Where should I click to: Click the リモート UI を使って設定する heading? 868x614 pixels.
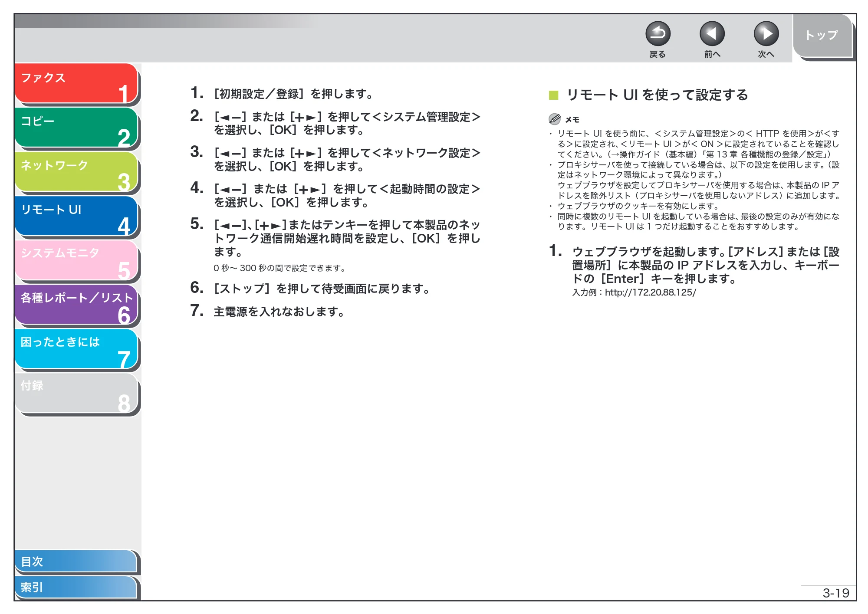[658, 95]
